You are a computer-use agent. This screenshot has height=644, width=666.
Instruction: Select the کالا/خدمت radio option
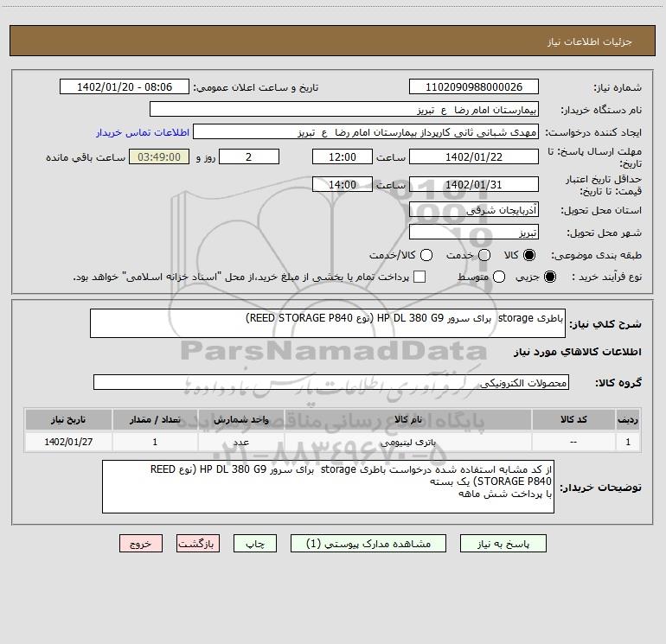point(426,255)
